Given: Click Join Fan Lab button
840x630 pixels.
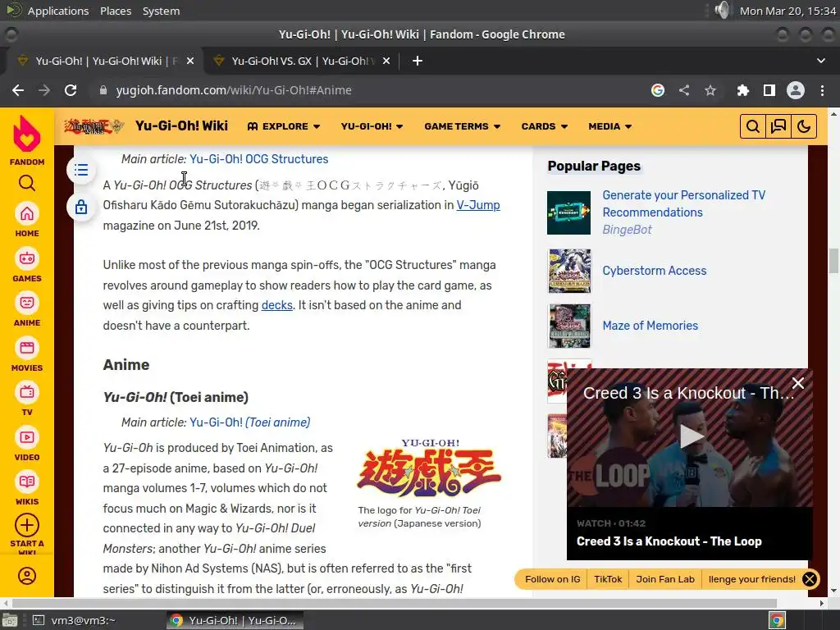Looking at the screenshot, I should (x=664, y=579).
